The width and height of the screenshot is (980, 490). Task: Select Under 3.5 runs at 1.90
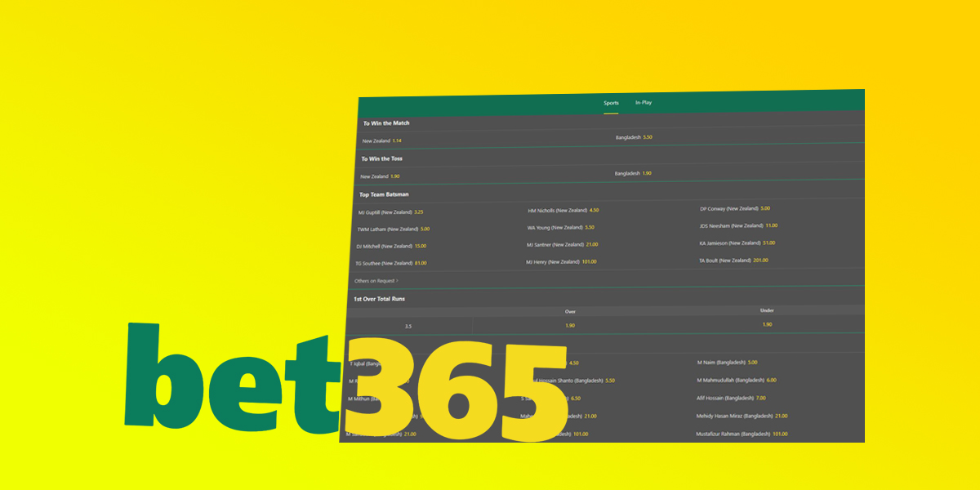click(767, 324)
